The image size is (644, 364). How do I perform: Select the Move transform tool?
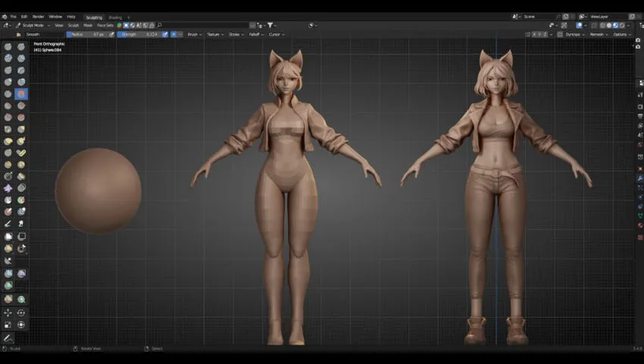pyautogui.click(x=8, y=312)
